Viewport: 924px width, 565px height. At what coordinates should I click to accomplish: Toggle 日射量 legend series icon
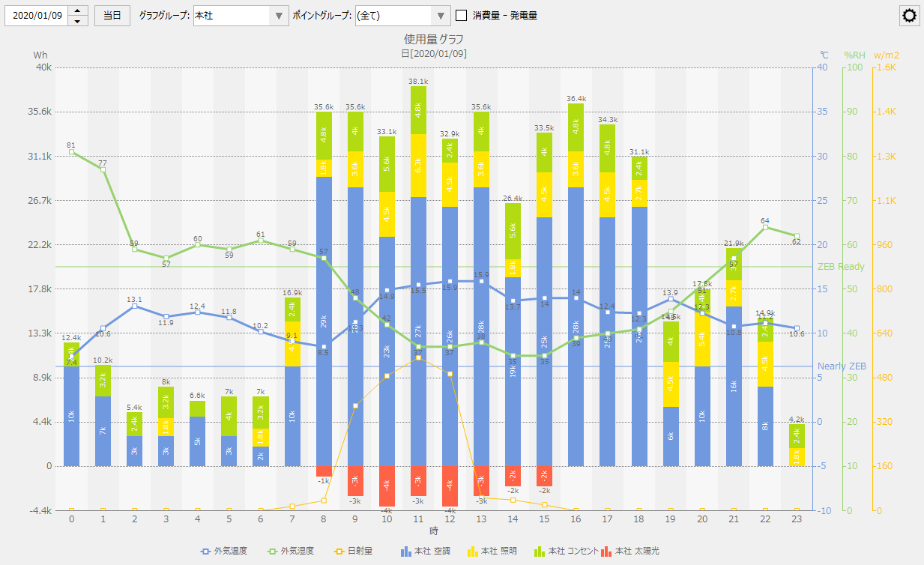click(x=338, y=552)
